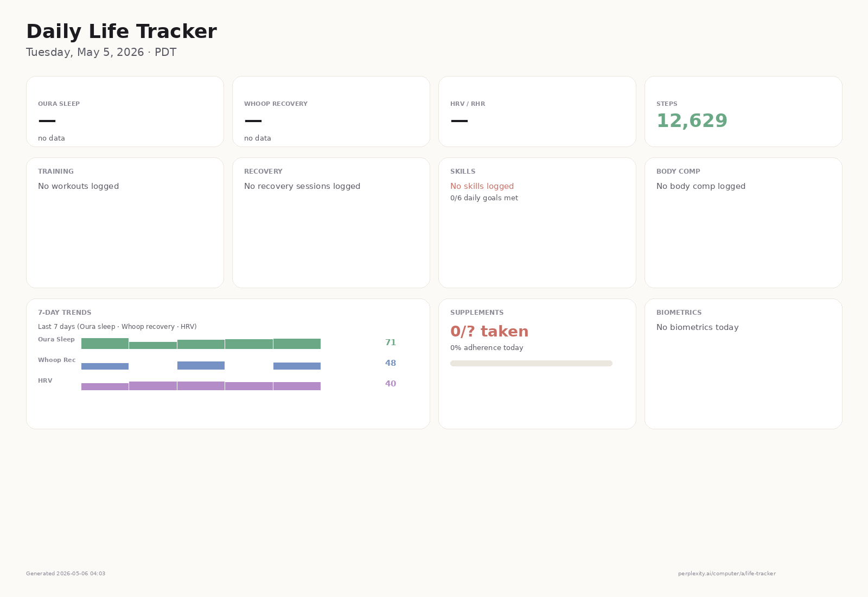Click the RECOVERY card heading
The image size is (868, 597).
[263, 172]
